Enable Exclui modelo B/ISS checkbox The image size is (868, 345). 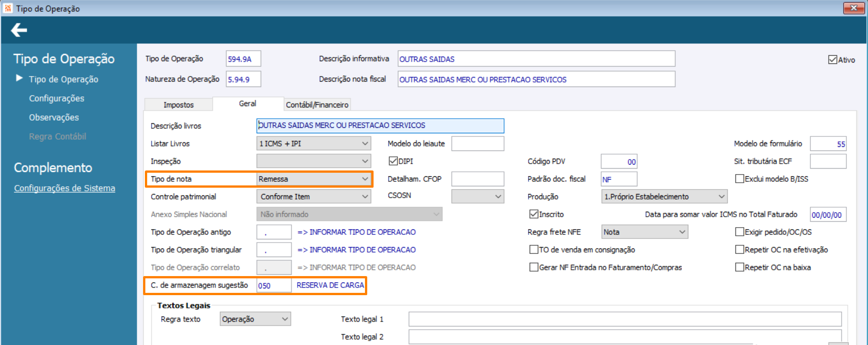coord(739,179)
